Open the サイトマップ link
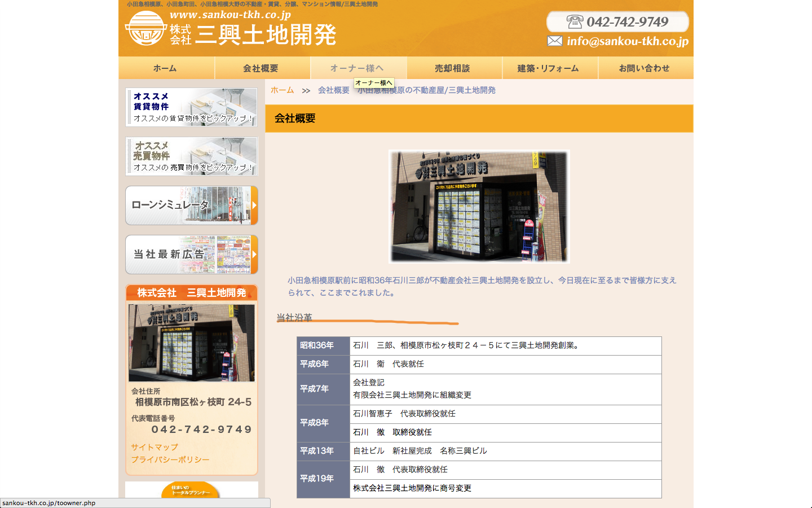 click(155, 447)
